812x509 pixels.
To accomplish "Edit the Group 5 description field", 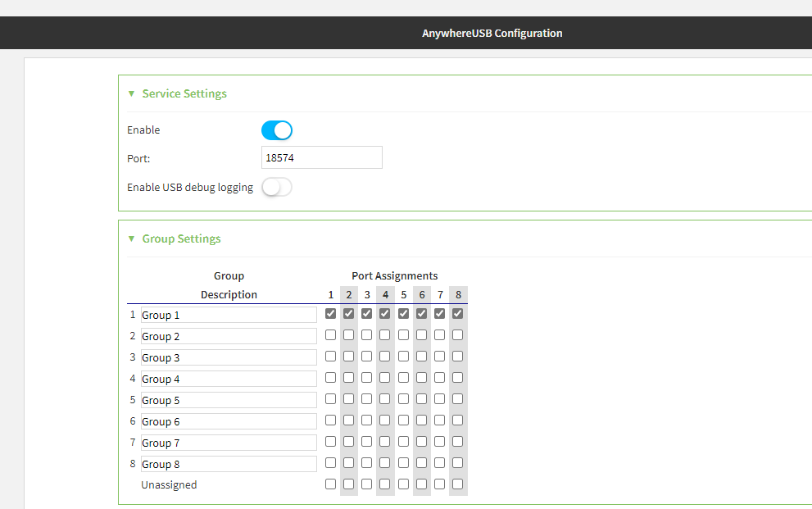I will coord(229,400).
